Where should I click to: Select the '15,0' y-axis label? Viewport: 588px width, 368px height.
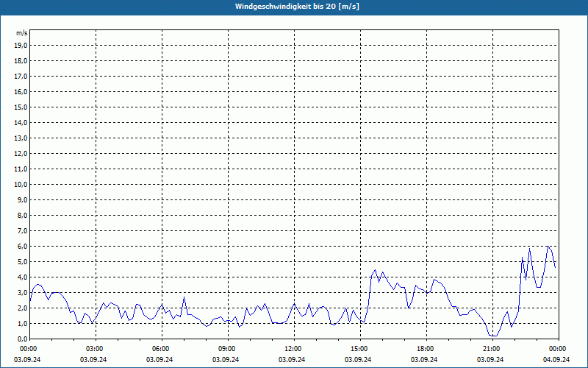(x=21, y=107)
